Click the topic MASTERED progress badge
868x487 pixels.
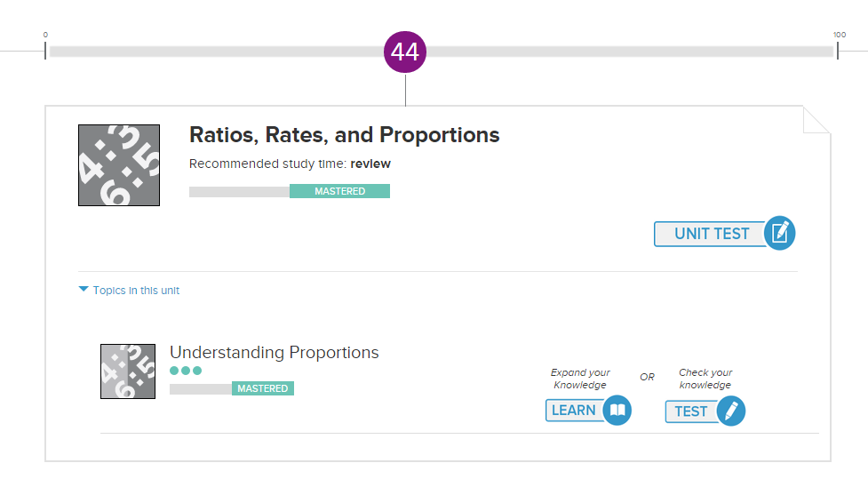point(263,388)
